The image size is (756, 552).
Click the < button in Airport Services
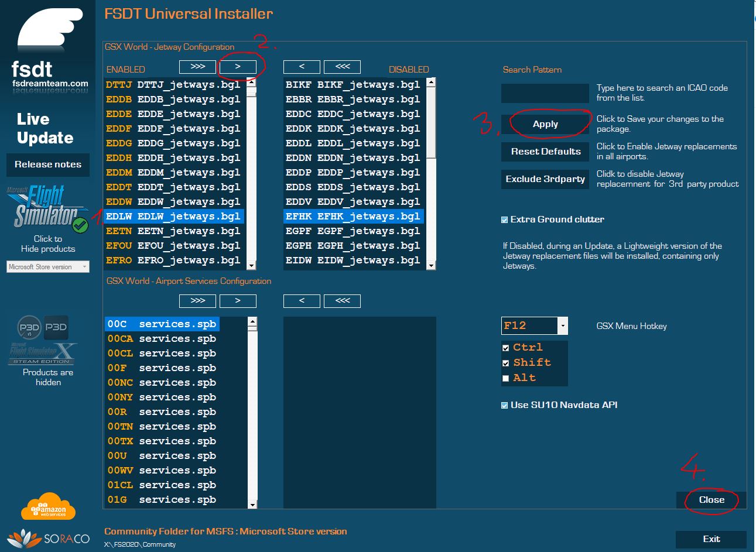pyautogui.click(x=302, y=301)
